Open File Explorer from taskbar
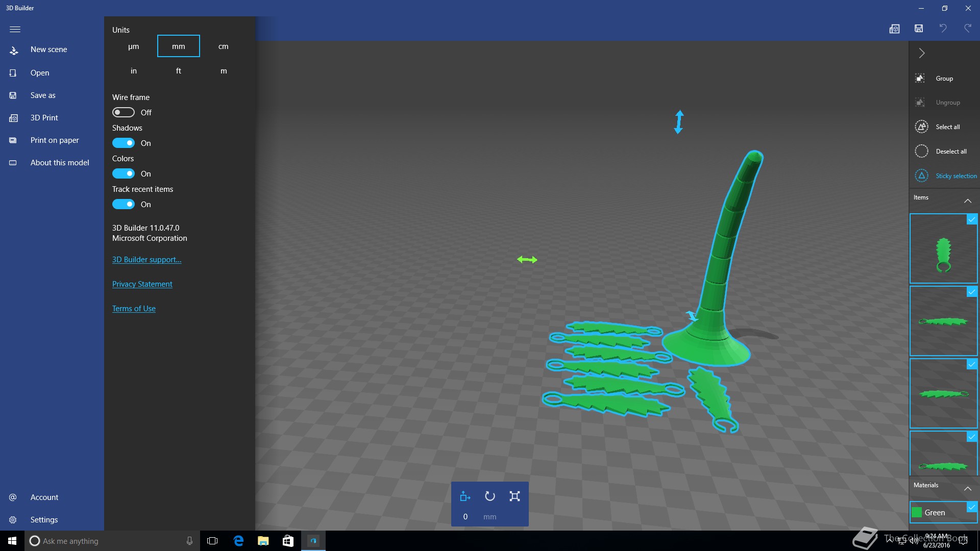This screenshot has width=980, height=551. pos(263,541)
